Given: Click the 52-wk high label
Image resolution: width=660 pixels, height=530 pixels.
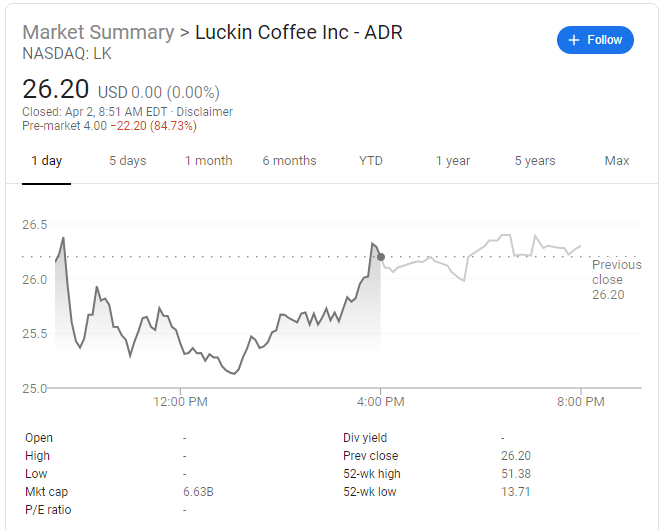Looking at the screenshot, I should pos(372,474).
